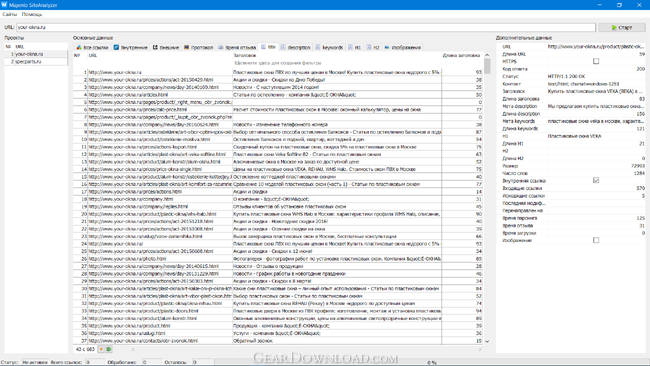The image size is (650, 366).
Task: Click the green play icon on Start button
Action: [x=614, y=27]
